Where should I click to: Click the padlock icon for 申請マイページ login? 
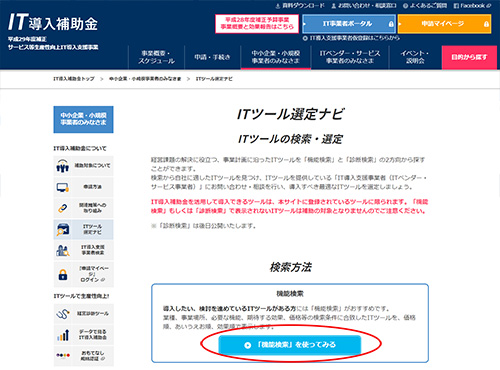point(63,274)
